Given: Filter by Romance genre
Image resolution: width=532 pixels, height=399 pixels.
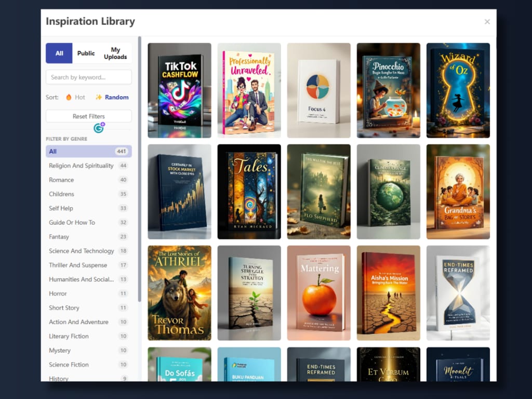Looking at the screenshot, I should (88, 180).
